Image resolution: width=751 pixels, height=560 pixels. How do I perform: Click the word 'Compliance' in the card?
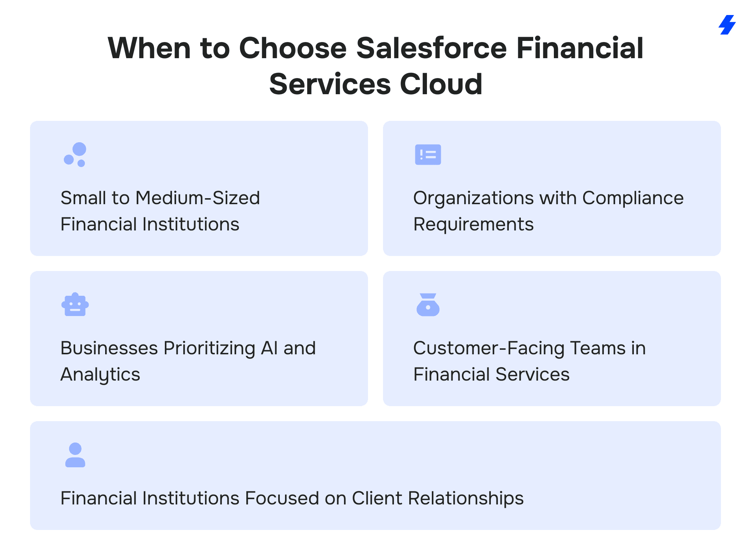coord(633,198)
